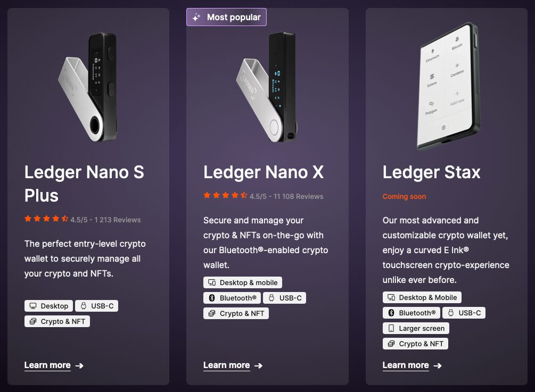Tap the Add new plus icon on the Stax

coord(457,94)
